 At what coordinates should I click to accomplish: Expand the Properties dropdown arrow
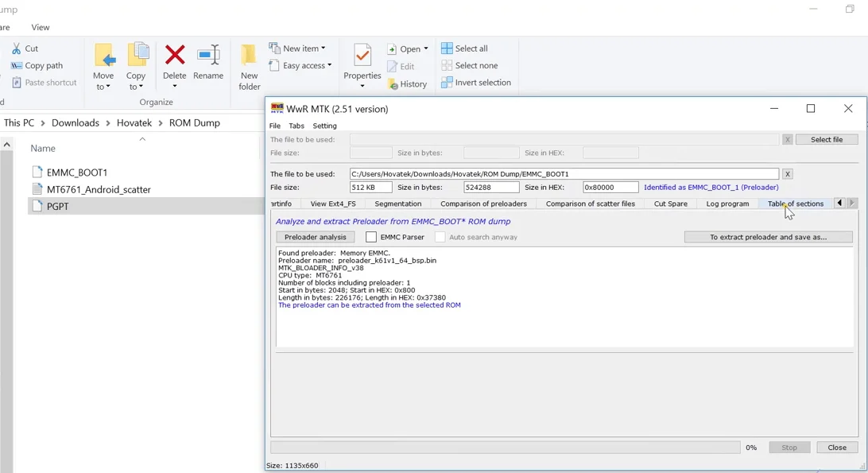[362, 87]
